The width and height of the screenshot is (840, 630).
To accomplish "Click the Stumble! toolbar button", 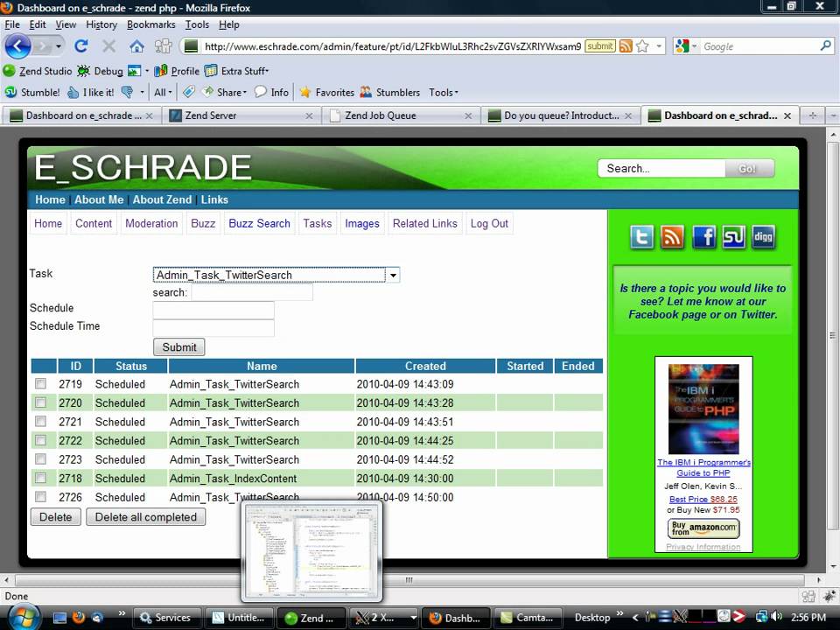I will (x=32, y=92).
